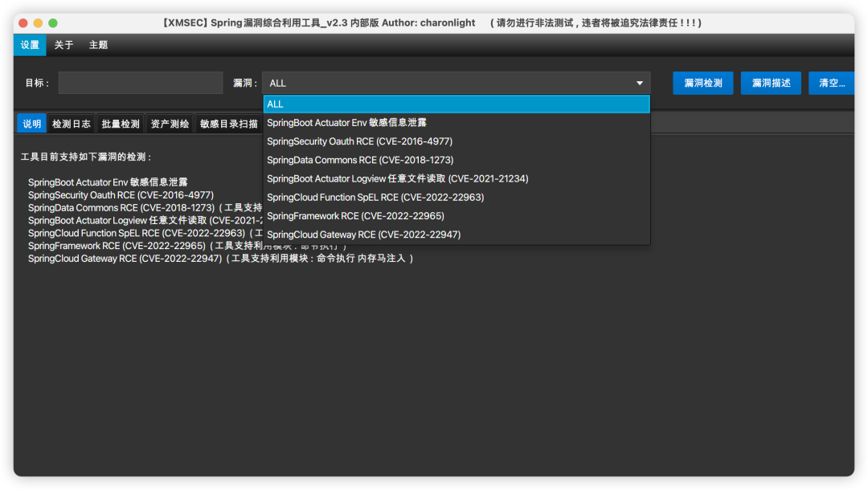Click the 漏洞描述 button
Viewport: 868px width, 490px height.
[771, 83]
